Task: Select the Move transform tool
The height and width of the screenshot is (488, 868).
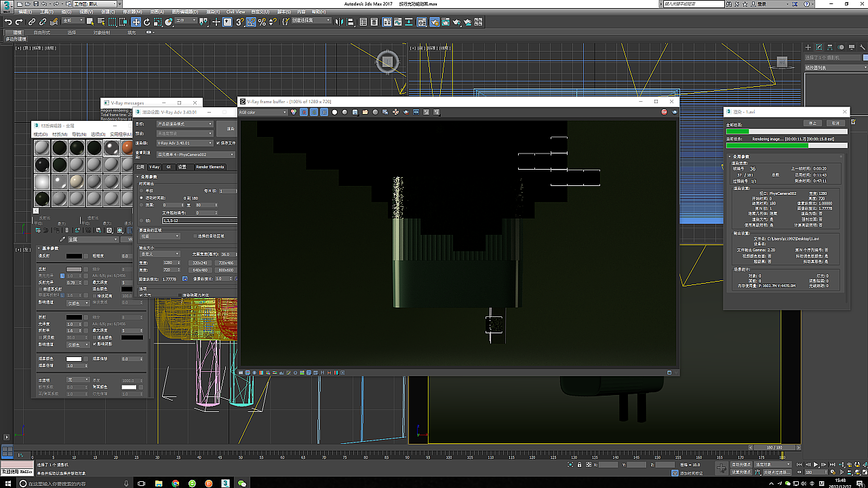Action: coord(136,22)
